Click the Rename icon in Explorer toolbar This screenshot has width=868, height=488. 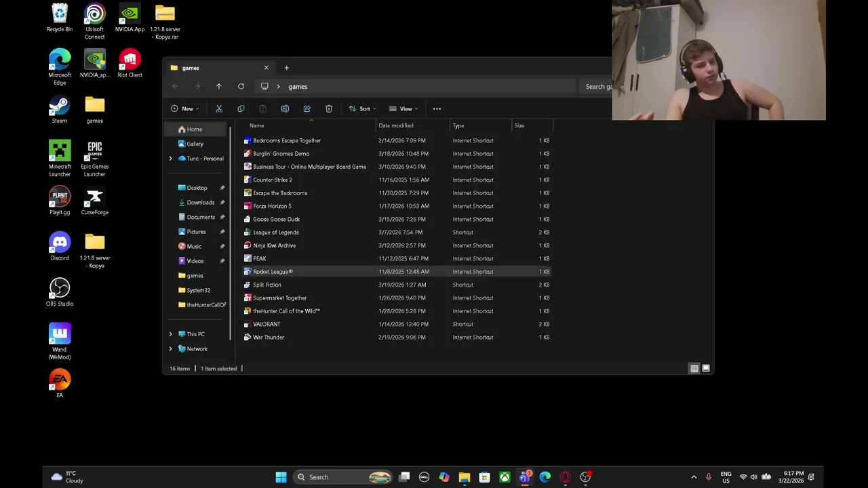pyautogui.click(x=285, y=108)
